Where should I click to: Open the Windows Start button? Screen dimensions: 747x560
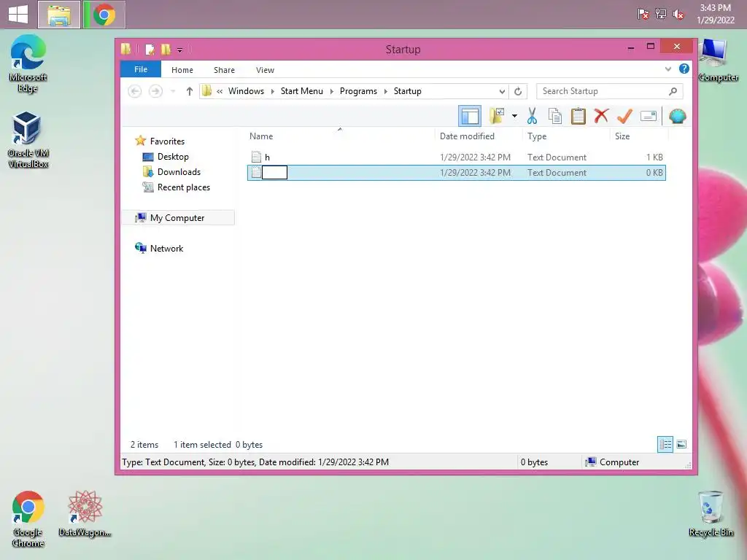click(18, 15)
